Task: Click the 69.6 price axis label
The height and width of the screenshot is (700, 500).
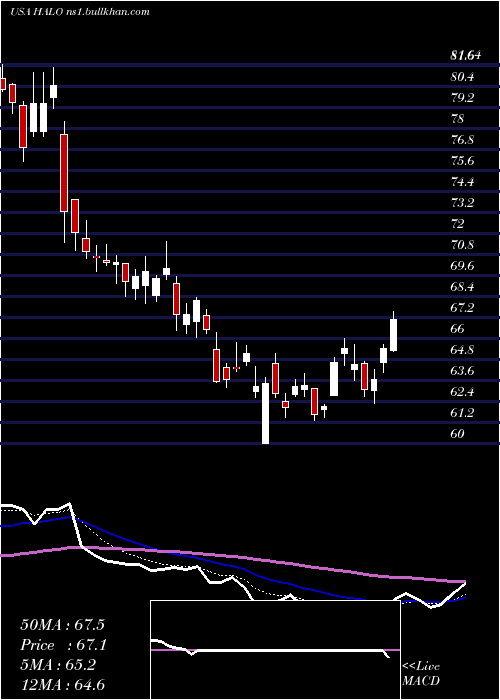Action: [x=462, y=266]
